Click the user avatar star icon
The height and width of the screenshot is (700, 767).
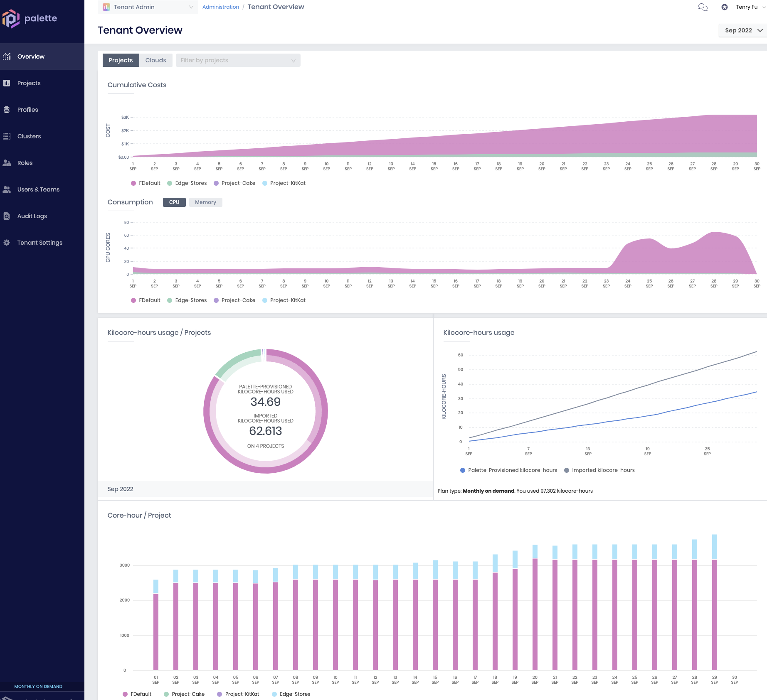click(725, 7)
